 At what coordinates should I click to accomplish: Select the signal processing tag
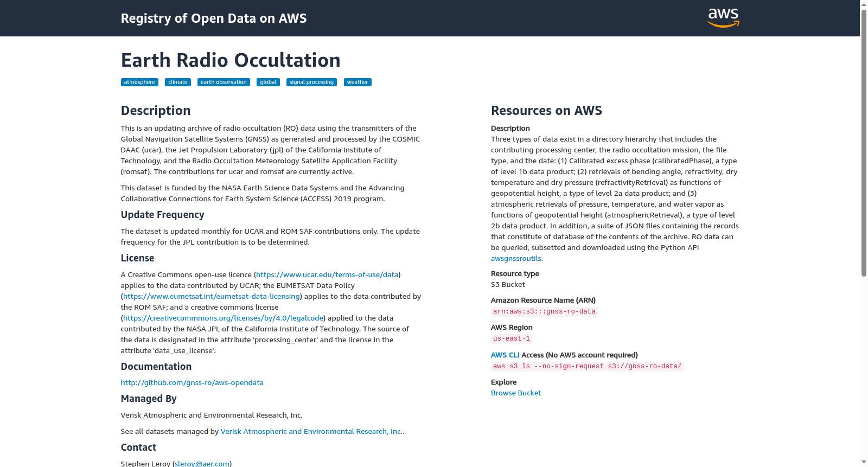pyautogui.click(x=311, y=82)
